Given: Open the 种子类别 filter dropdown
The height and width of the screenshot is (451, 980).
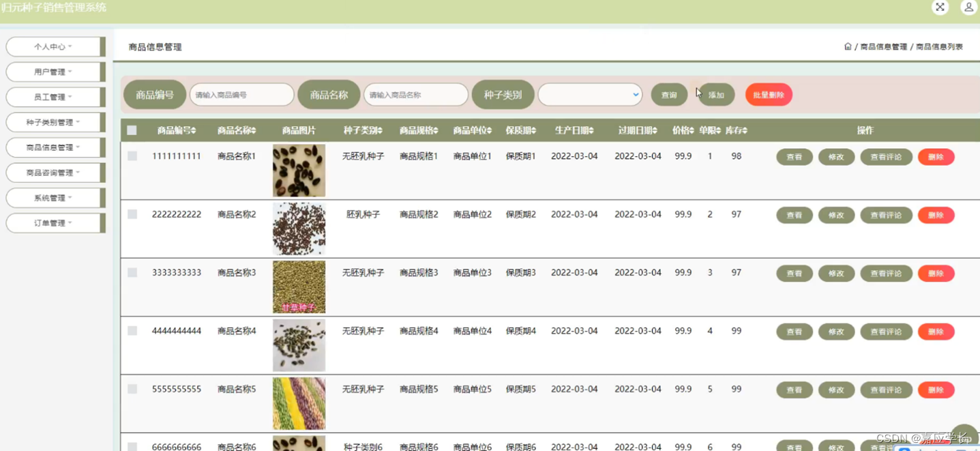Looking at the screenshot, I should (590, 95).
